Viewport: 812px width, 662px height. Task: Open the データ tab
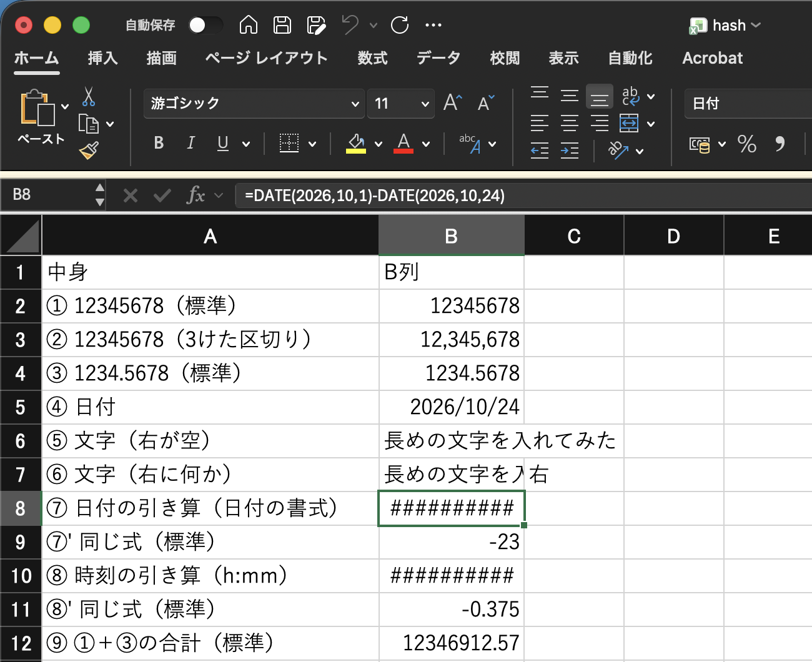[x=438, y=58]
